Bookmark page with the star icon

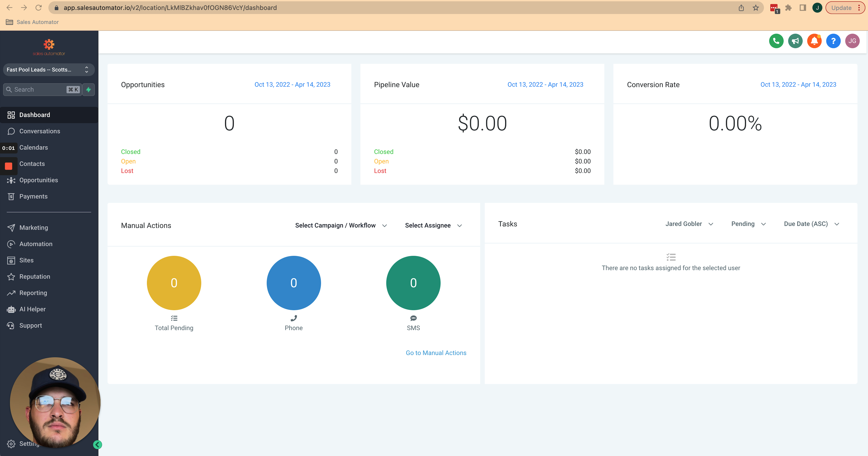click(x=756, y=8)
